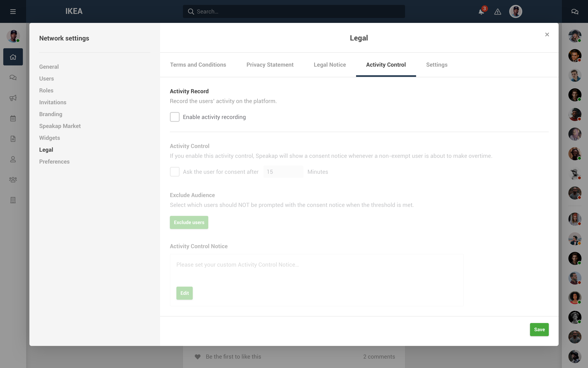Open building organization icon in sidebar

click(x=13, y=200)
